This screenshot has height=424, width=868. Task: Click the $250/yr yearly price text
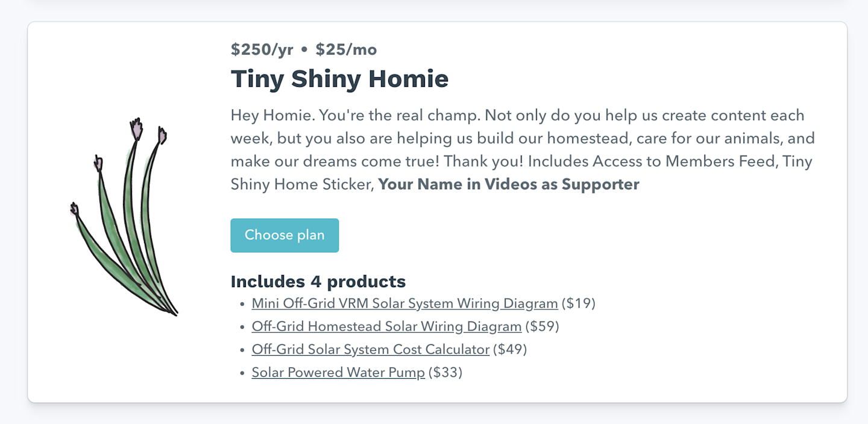tap(262, 49)
